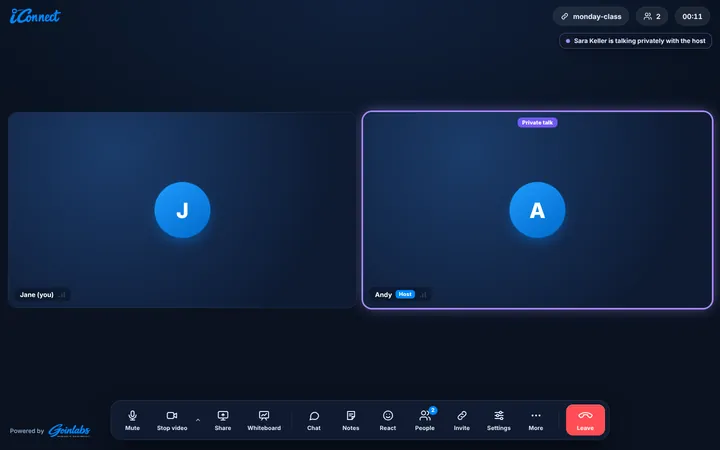
Task: Click the Private talk badge
Action: [537, 123]
